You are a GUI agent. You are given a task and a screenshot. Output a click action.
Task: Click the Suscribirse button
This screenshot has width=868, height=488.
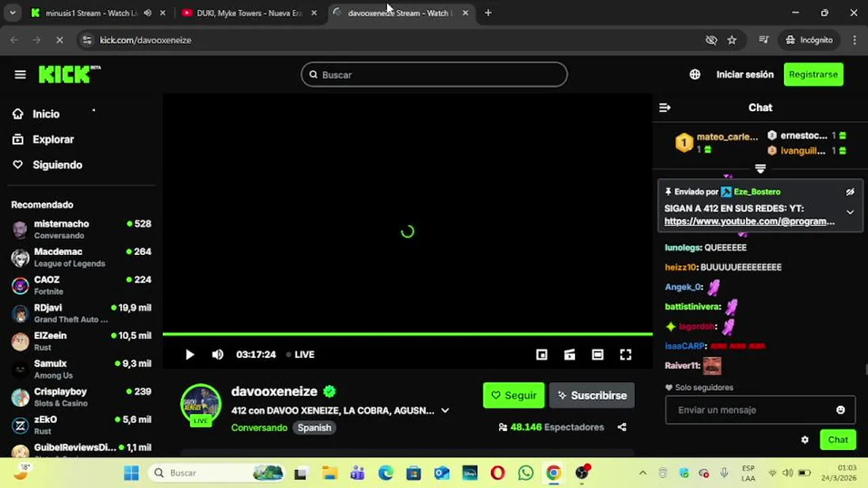(592, 395)
